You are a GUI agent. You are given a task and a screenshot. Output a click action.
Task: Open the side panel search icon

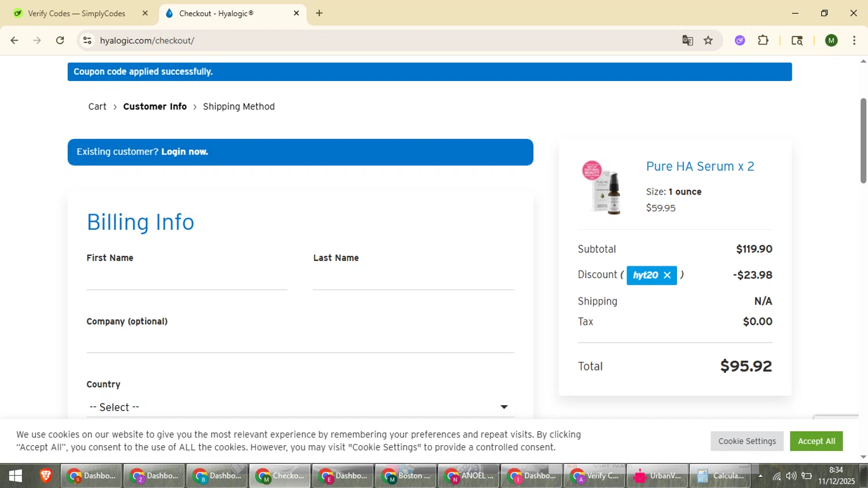(x=797, y=41)
